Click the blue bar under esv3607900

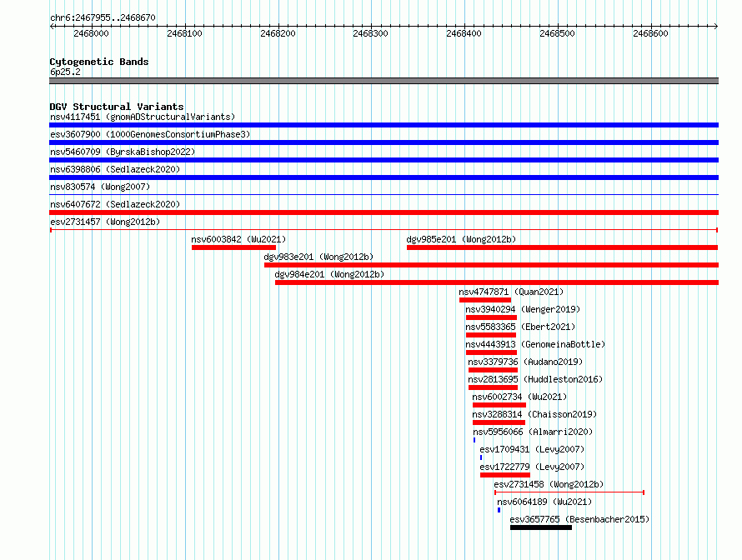tap(384, 142)
